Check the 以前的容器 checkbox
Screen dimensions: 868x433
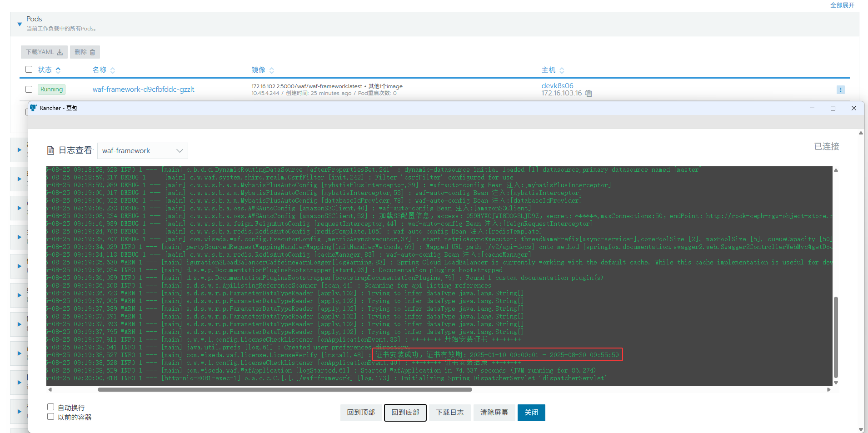[51, 417]
